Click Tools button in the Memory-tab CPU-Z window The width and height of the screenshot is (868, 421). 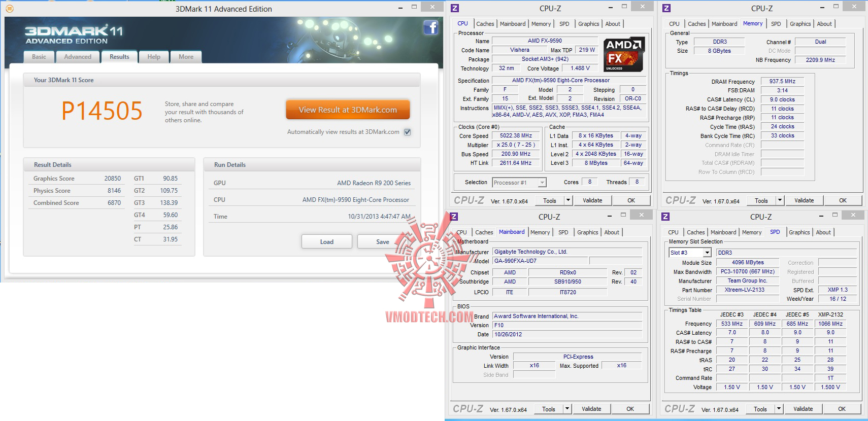point(761,200)
